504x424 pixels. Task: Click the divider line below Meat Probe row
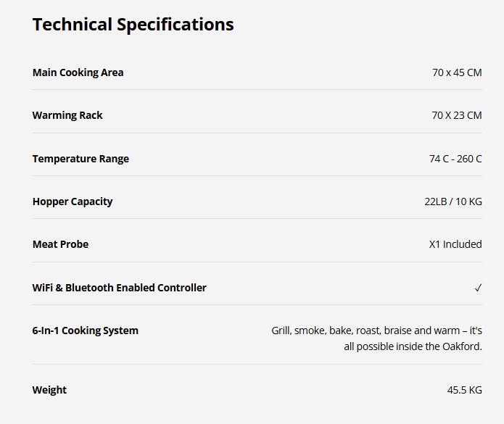(257, 262)
